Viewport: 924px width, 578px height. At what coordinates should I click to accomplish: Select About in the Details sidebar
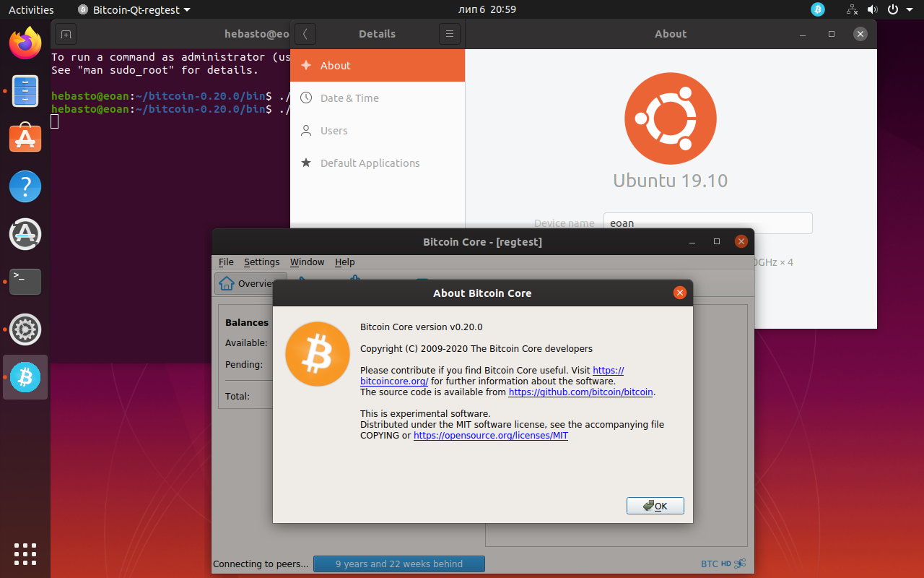[x=378, y=65]
